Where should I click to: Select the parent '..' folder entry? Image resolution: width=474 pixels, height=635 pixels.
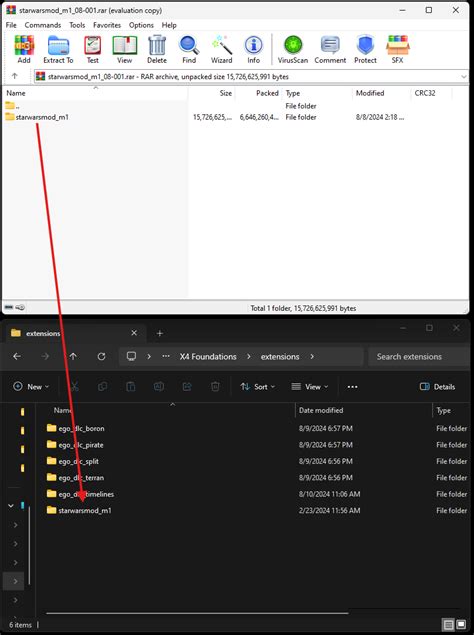click(x=12, y=106)
